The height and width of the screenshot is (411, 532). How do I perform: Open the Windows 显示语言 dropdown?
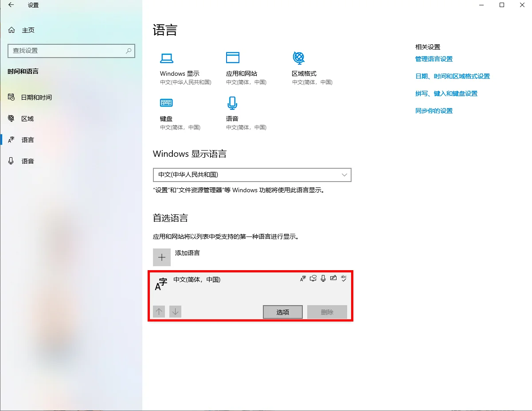tap(252, 175)
